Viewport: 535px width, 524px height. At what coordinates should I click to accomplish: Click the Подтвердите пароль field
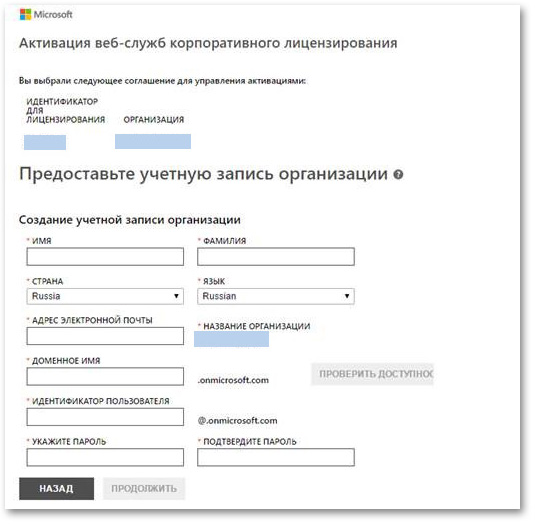[276, 457]
